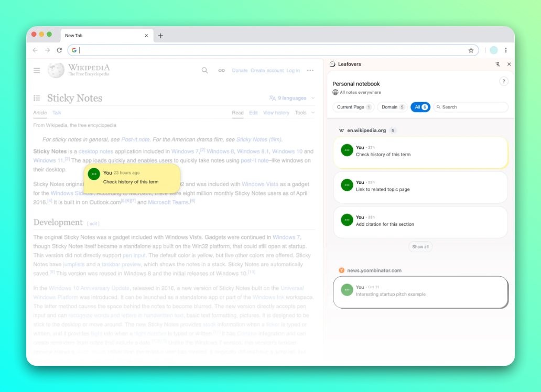Toggle the article table of contents icon

tap(37, 98)
